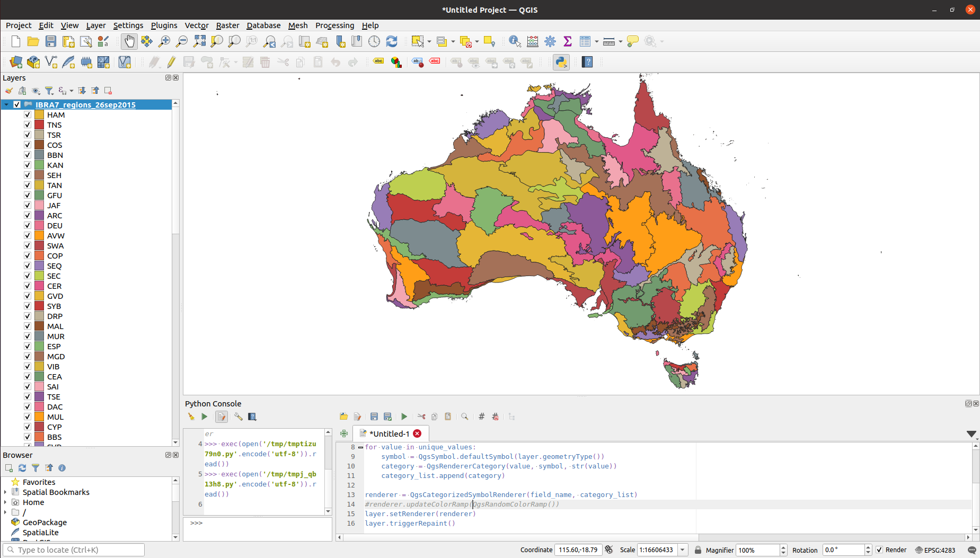Open the Project menu
980x558 pixels.
19,25
